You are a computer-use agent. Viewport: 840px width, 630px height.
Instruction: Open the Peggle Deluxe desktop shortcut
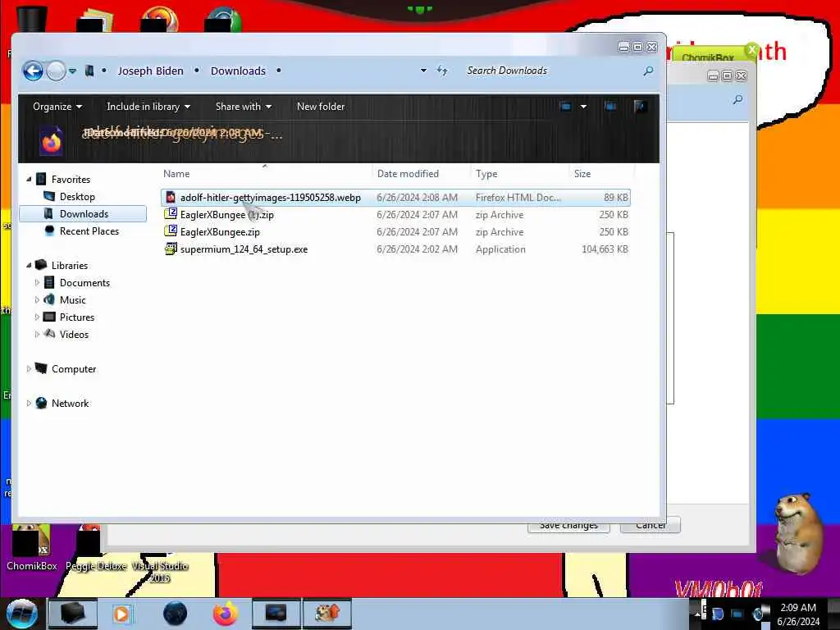(95, 547)
